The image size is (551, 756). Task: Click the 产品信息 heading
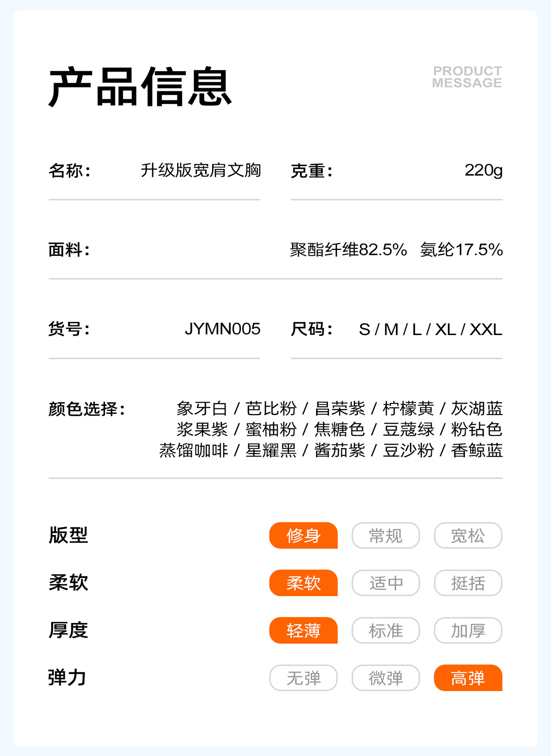(140, 87)
